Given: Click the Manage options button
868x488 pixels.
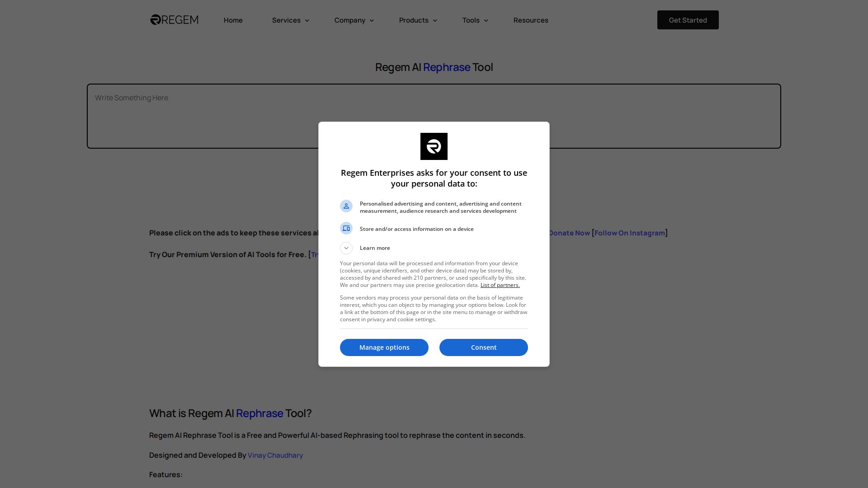Looking at the screenshot, I should coord(384,347).
